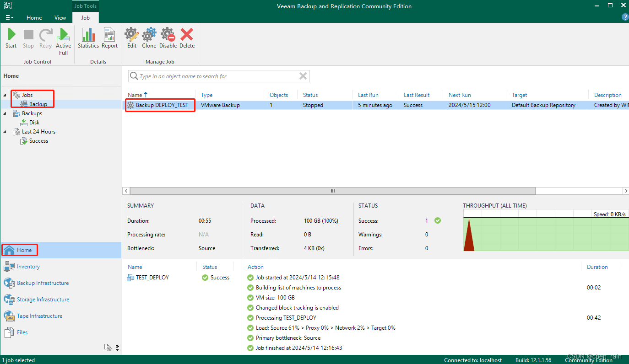Clear the search box with X icon
The image size is (629, 364).
click(303, 76)
